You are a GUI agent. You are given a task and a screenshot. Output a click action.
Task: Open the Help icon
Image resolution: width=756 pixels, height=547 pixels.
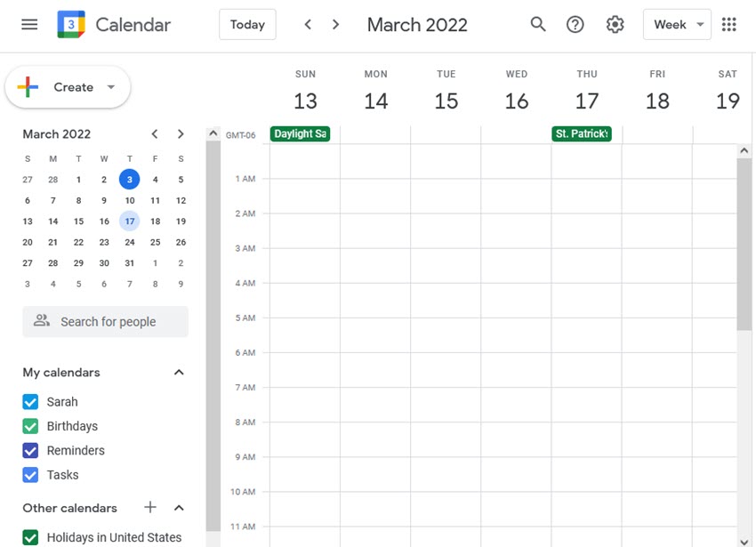pyautogui.click(x=575, y=24)
